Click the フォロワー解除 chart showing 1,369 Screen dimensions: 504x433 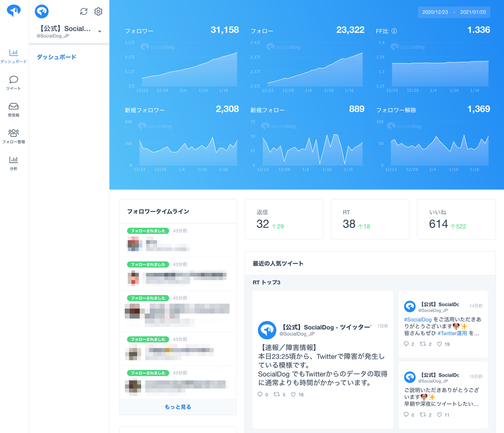pos(433,138)
